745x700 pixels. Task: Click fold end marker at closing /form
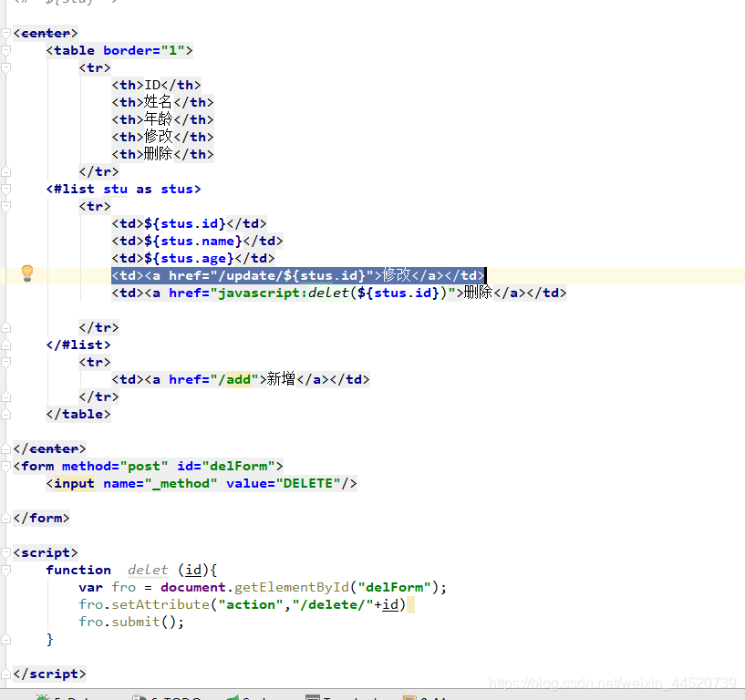tap(5, 518)
